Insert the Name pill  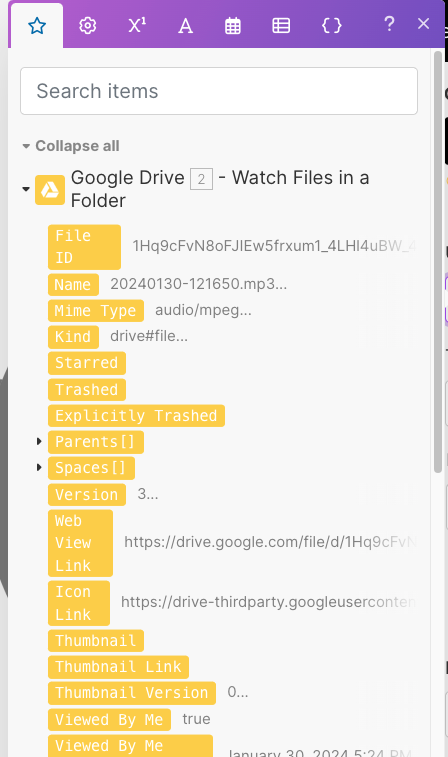[73, 284]
